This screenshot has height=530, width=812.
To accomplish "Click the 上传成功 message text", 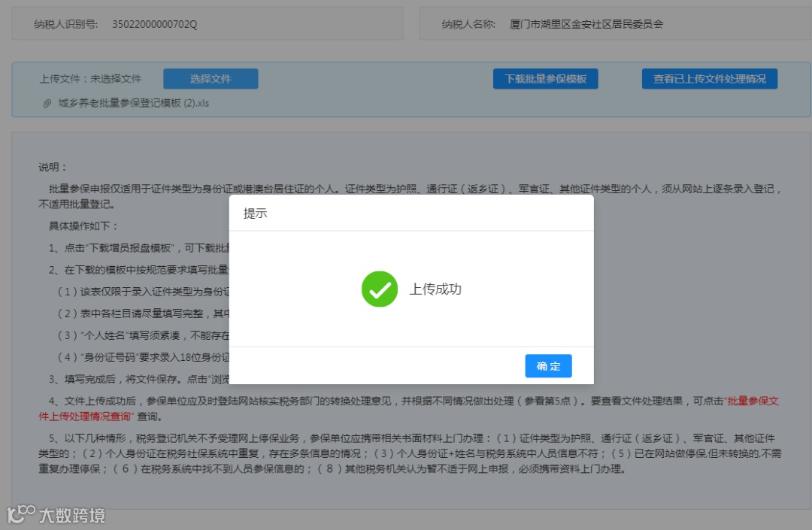I will pos(435,289).
